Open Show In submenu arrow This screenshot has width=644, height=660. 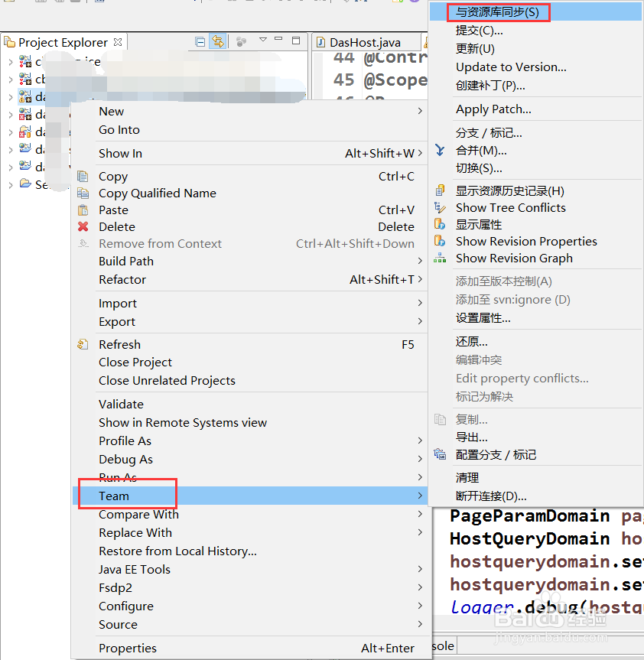pyautogui.click(x=420, y=153)
